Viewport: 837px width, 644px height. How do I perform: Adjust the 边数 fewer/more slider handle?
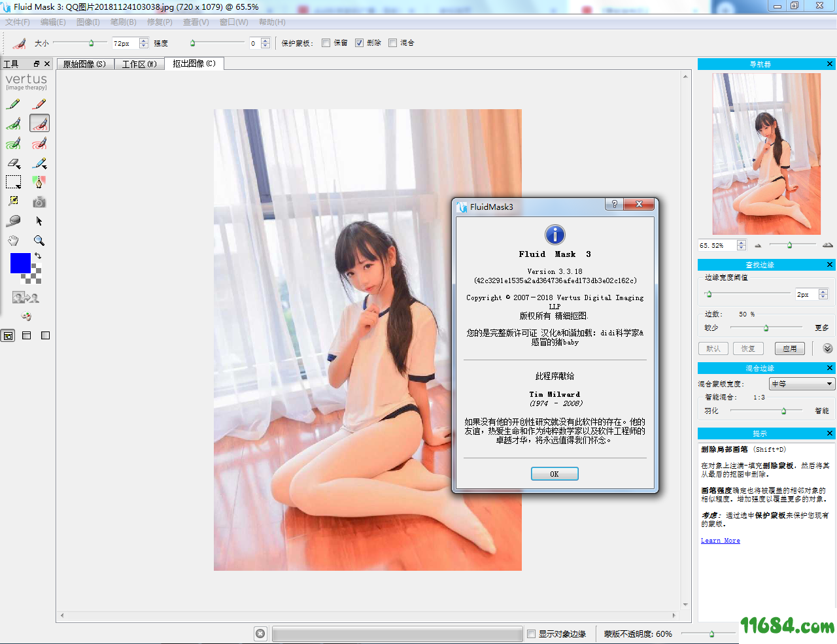tap(766, 328)
